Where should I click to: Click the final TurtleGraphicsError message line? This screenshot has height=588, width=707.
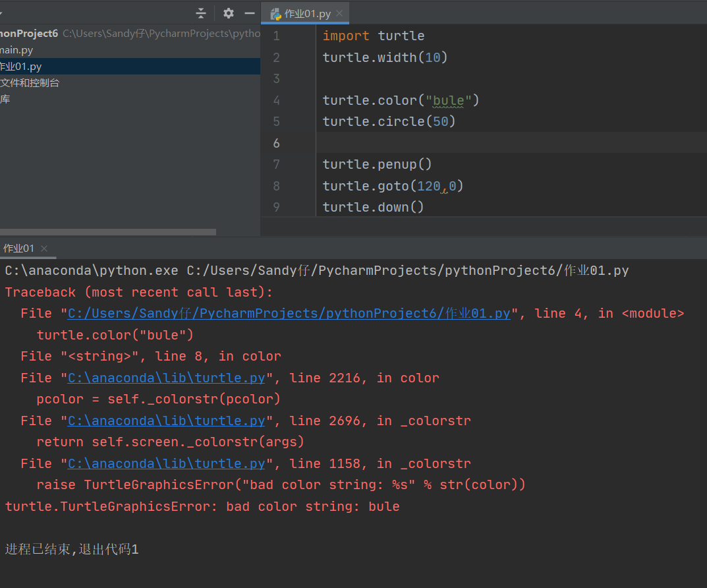click(x=202, y=506)
